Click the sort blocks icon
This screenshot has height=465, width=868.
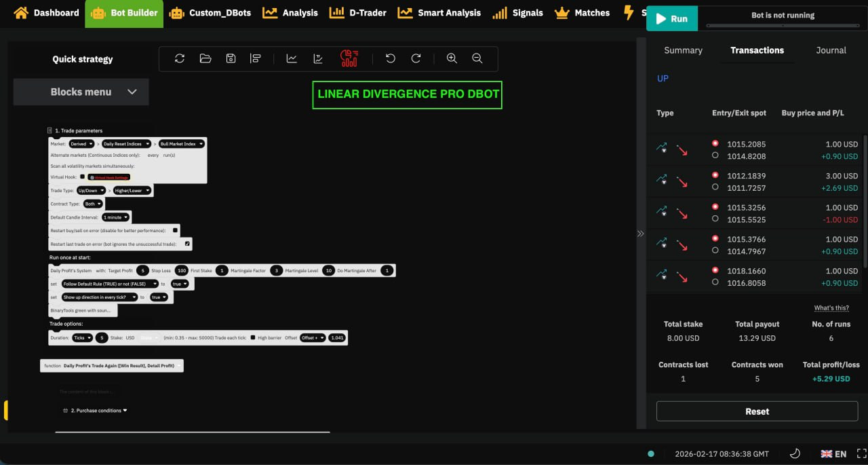coord(256,59)
